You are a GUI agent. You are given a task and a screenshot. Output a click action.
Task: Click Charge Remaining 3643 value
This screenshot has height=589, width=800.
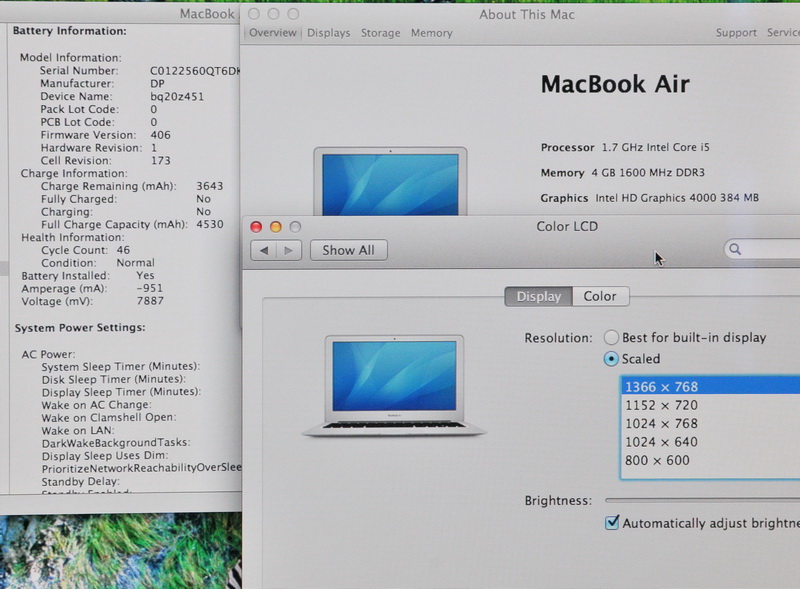[x=210, y=186]
